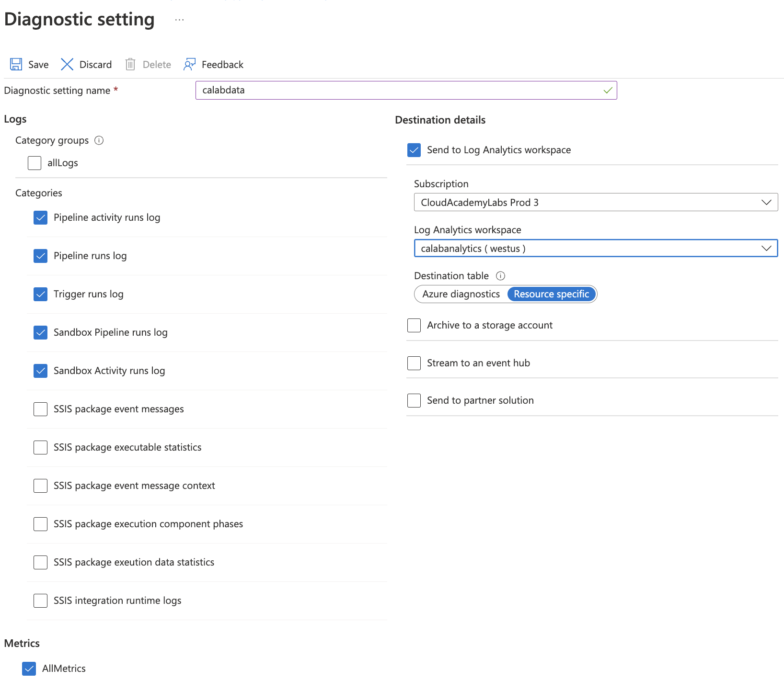784x680 pixels.
Task: Uncheck Pipeline activity runs log
Action: [x=41, y=217]
